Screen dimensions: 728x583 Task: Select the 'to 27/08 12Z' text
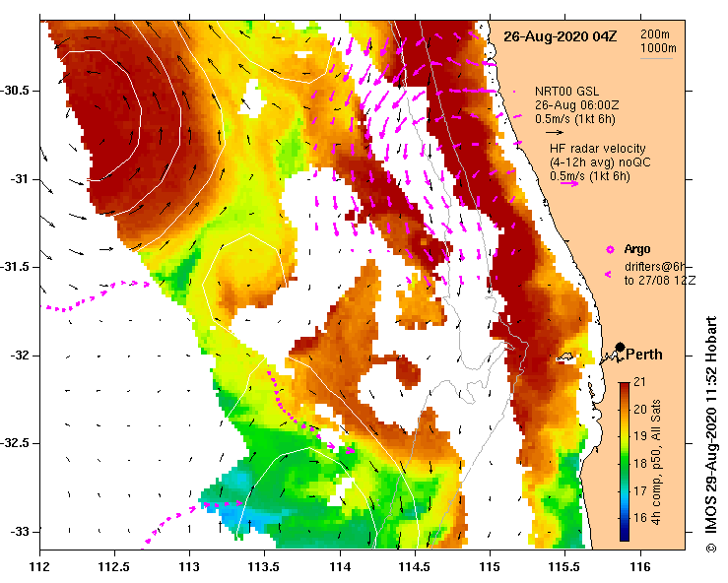[x=660, y=281]
